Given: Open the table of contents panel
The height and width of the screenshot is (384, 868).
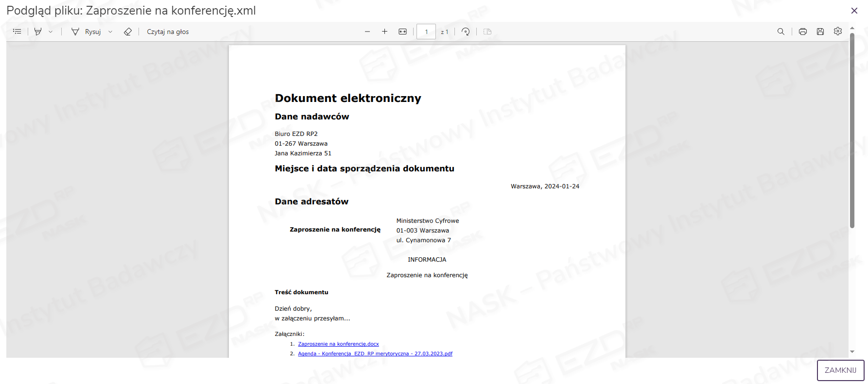Looking at the screenshot, I should (17, 32).
